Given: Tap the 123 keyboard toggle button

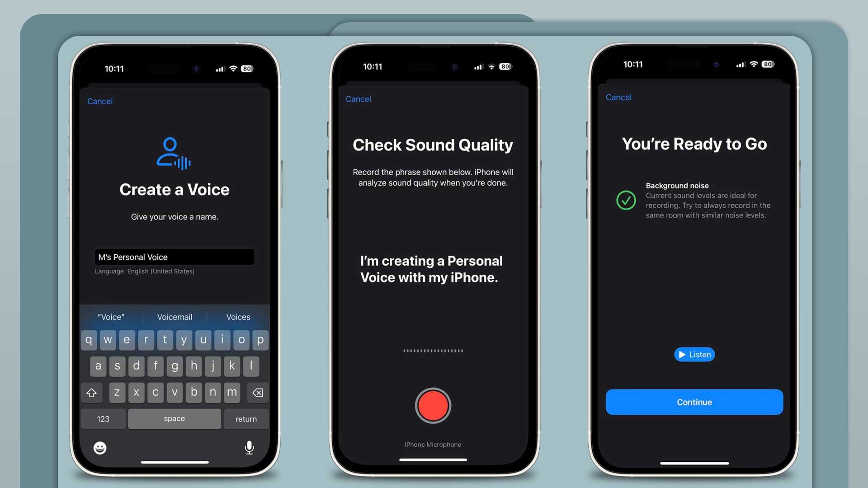Looking at the screenshot, I should pos(103,418).
